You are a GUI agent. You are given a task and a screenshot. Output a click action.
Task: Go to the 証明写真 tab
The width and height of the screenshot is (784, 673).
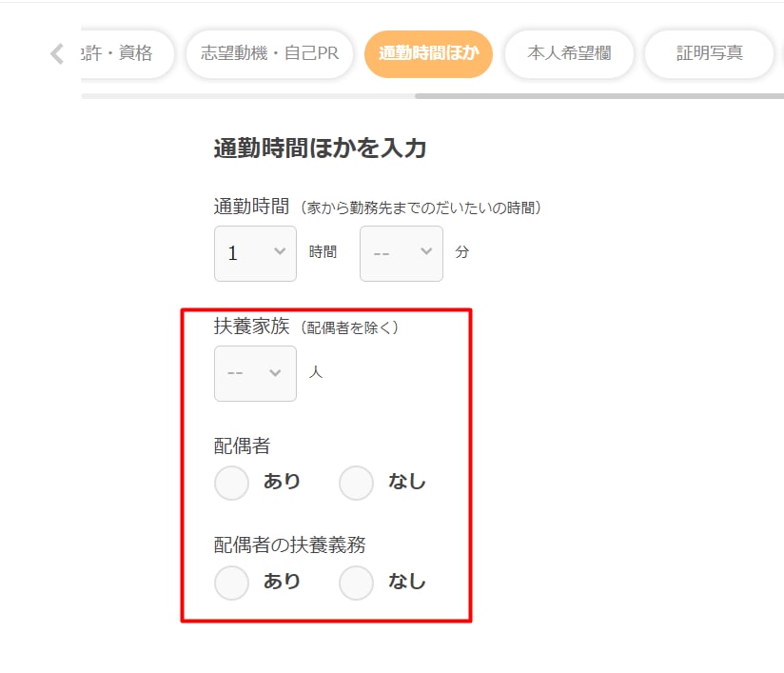709,53
